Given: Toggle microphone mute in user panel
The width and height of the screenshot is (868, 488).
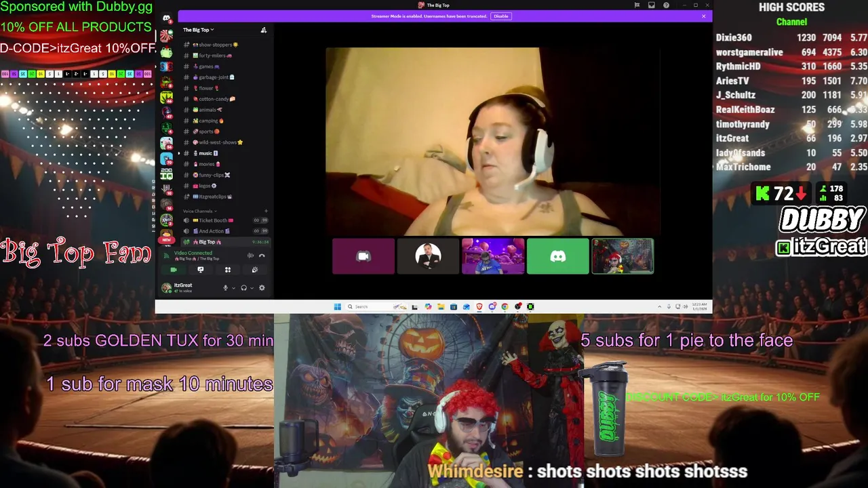Looking at the screenshot, I should [225, 288].
